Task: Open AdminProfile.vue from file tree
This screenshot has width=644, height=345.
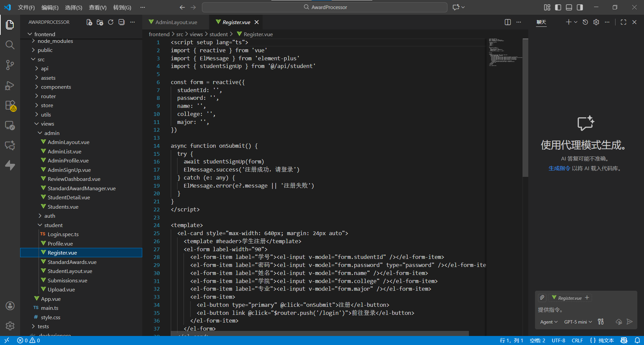Action: click(68, 160)
